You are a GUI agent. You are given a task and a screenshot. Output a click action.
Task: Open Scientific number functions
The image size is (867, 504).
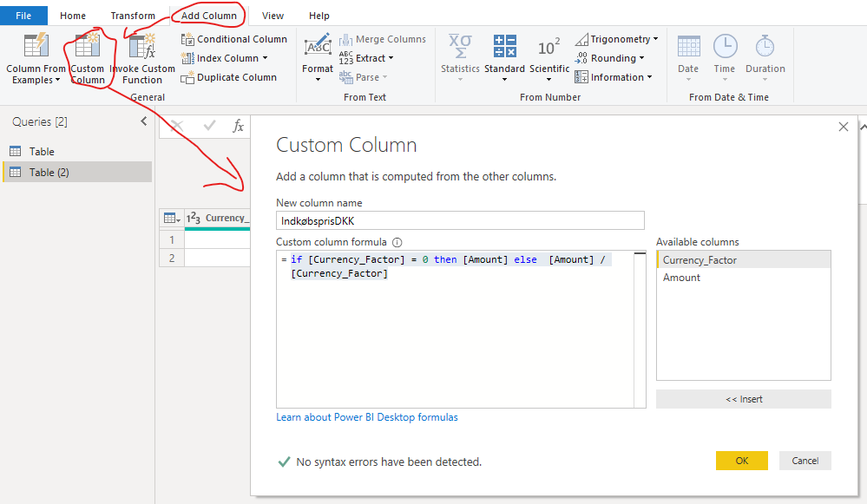point(549,59)
